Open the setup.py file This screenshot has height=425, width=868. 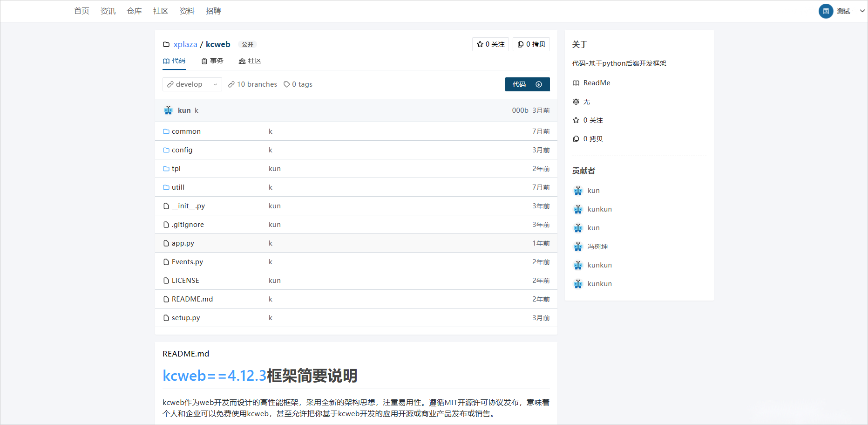[x=186, y=318]
